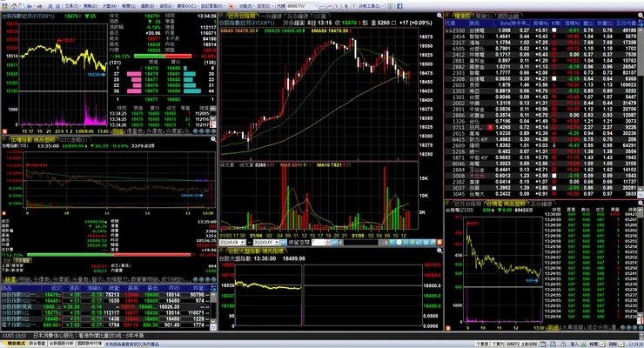Open the 大盤 menu
Image resolution: width=644 pixels, height=348 pixels.
coord(109,6)
